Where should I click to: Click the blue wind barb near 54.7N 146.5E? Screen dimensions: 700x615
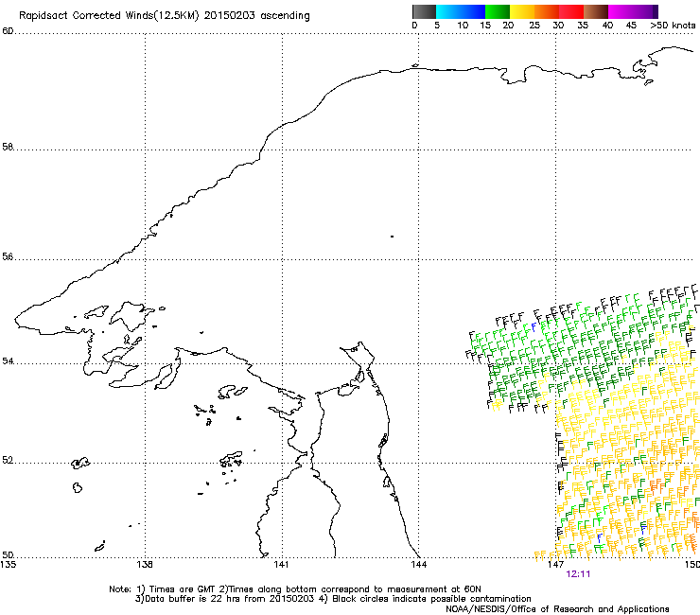pyautogui.click(x=534, y=327)
